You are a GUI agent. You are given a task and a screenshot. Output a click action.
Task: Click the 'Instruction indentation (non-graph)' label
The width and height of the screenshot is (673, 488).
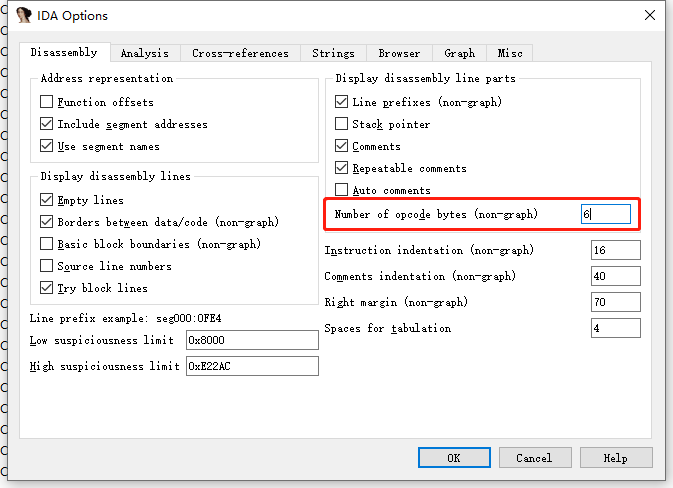click(429, 250)
